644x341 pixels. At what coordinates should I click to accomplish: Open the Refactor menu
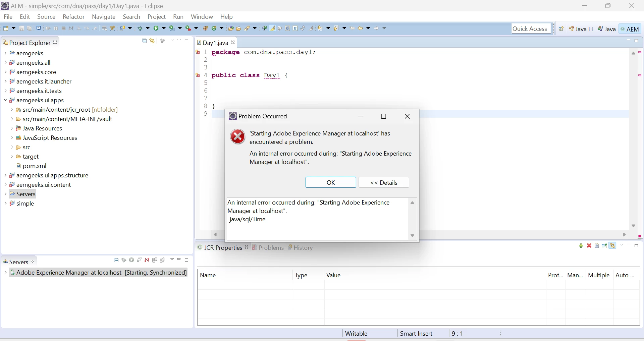pyautogui.click(x=73, y=17)
